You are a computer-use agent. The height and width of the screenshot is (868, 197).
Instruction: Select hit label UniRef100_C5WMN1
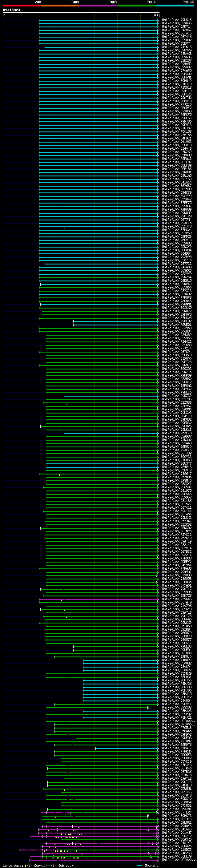(x=177, y=789)
